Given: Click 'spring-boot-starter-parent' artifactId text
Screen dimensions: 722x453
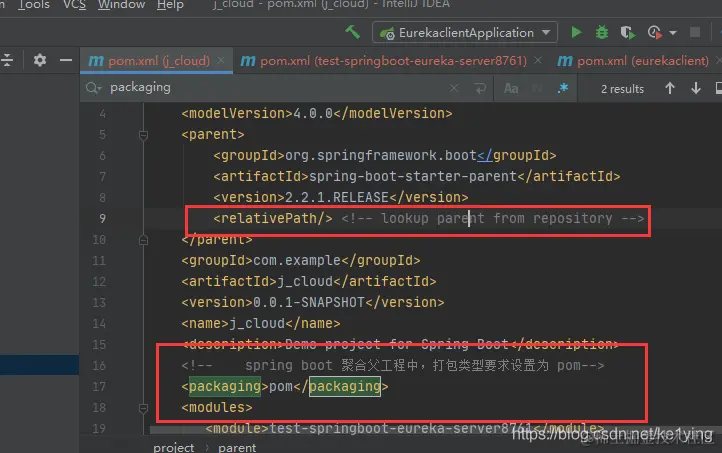Looking at the screenshot, I should [413, 176].
